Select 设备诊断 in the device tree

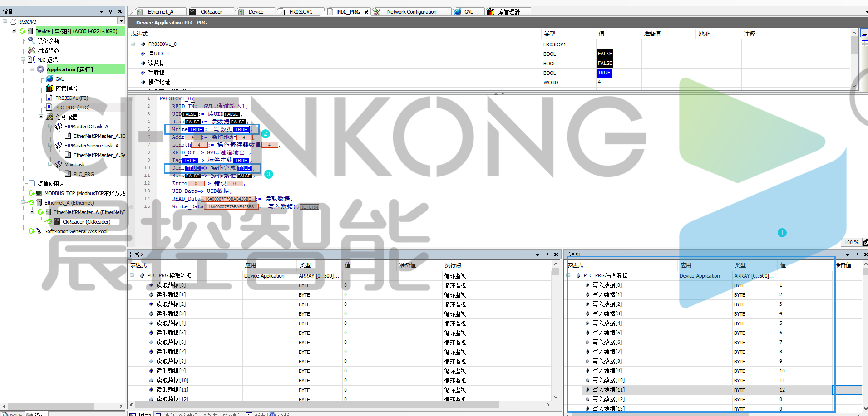tap(48, 41)
